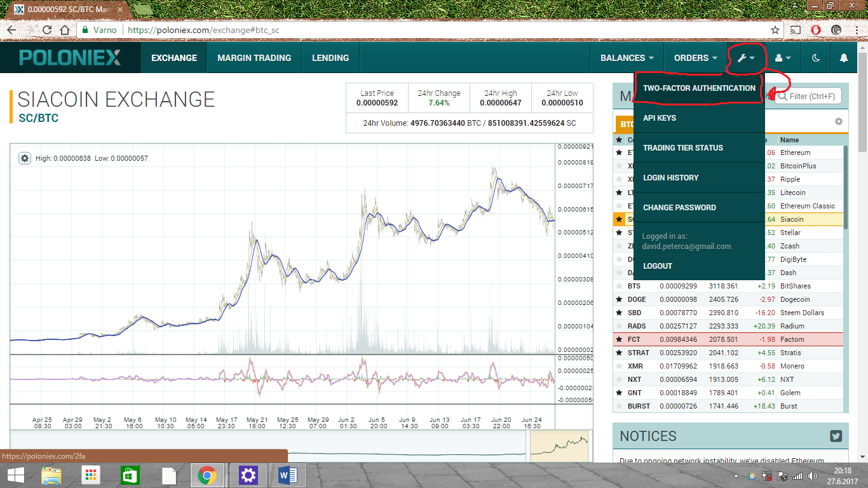868x488 pixels.
Task: Open the Margin Trading tab
Action: coord(254,58)
